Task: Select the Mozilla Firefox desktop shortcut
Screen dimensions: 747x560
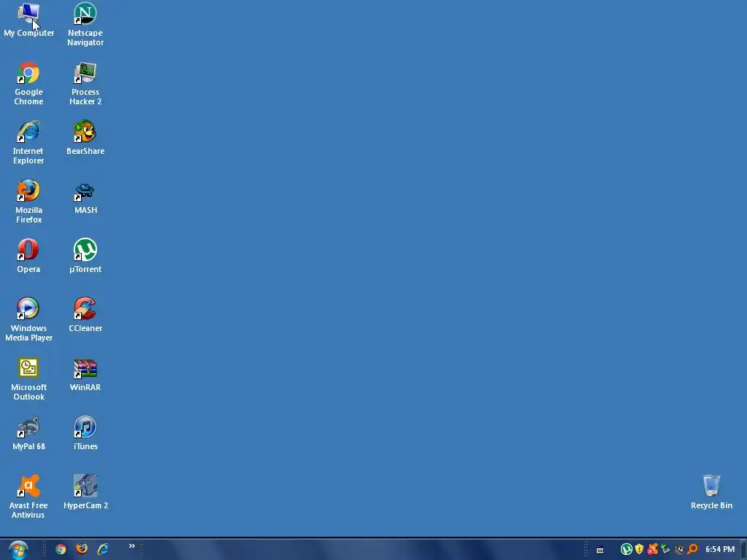Action: point(28,201)
